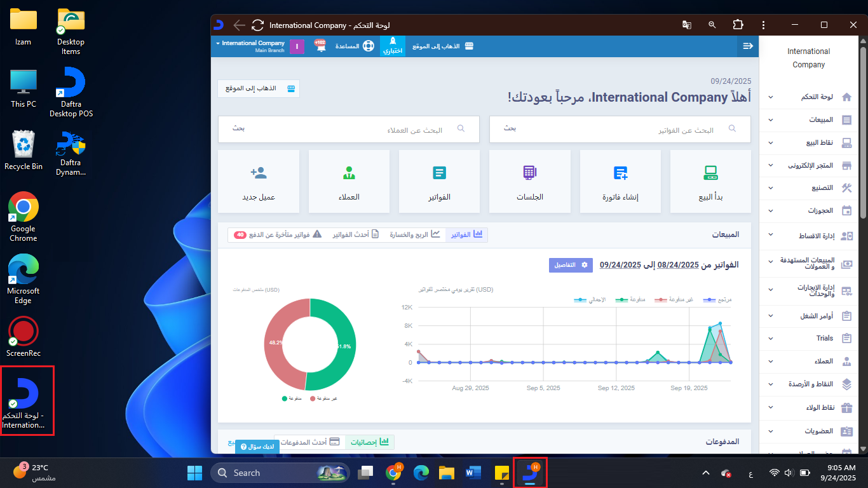Click white الذهاب إلى الموقع button below header

pos(259,88)
